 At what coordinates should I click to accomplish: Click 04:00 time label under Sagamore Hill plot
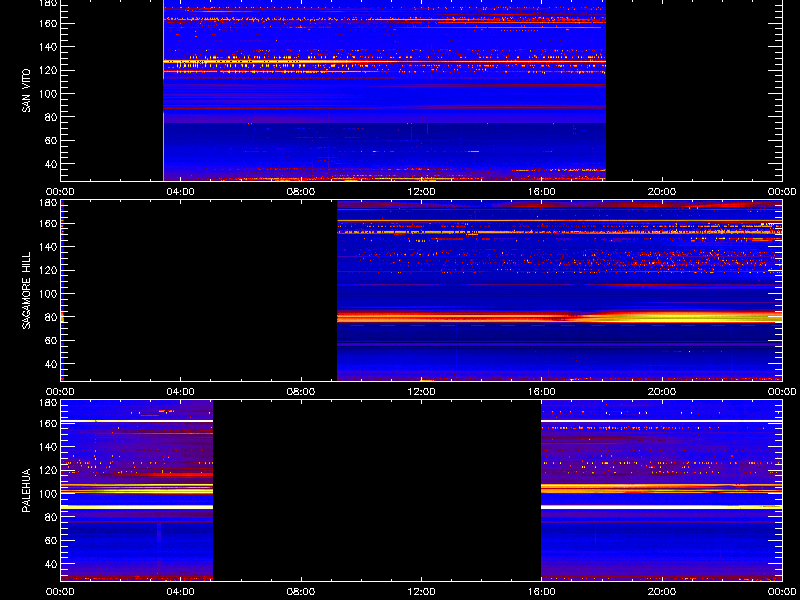[181, 392]
